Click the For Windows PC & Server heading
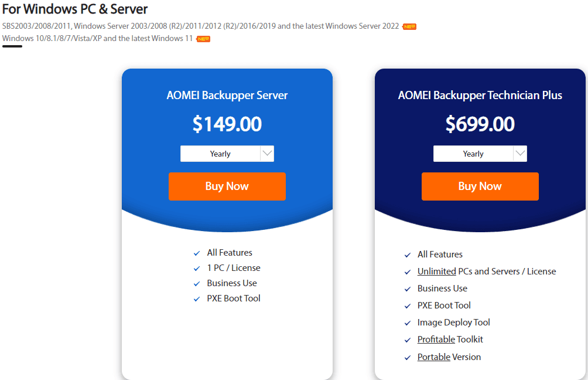This screenshot has height=380, width=588. coord(75,9)
